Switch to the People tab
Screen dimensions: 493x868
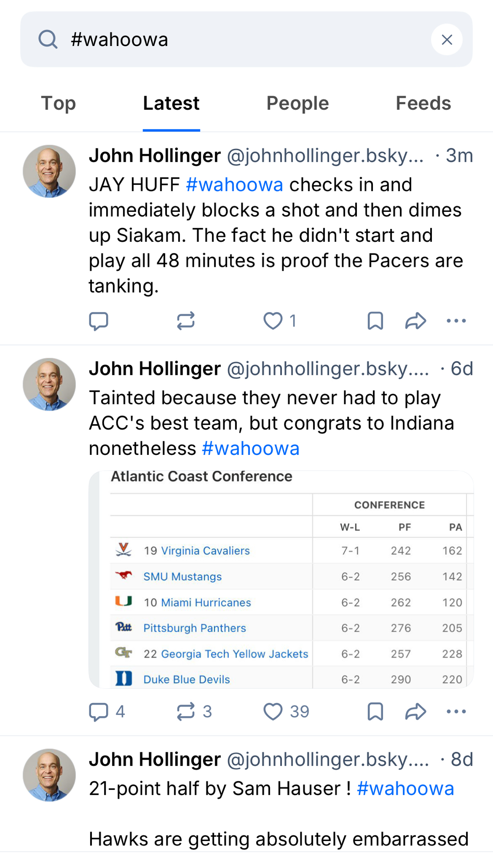pos(297,103)
